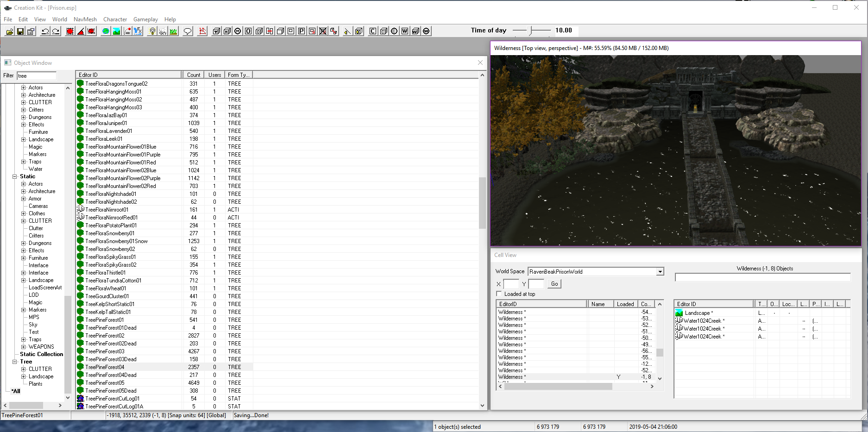Click the boxed T navmesh toolbar icon
The height and width of the screenshot is (432, 868).
click(217, 31)
